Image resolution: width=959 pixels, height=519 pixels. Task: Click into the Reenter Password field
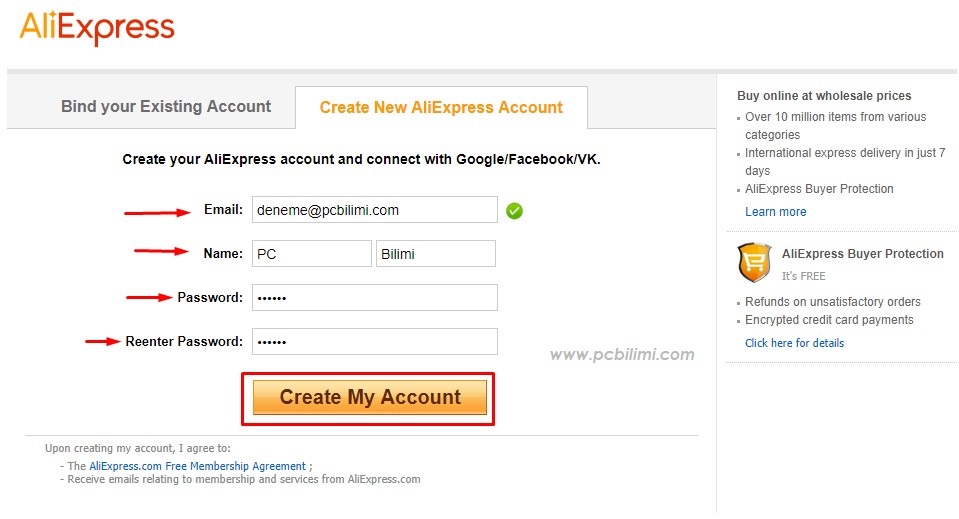[x=374, y=342]
